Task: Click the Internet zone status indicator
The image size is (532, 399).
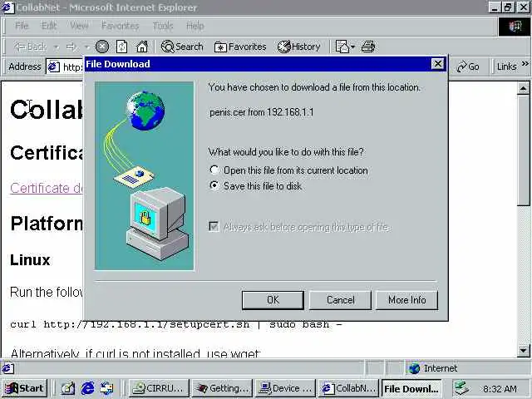Action: point(433,368)
